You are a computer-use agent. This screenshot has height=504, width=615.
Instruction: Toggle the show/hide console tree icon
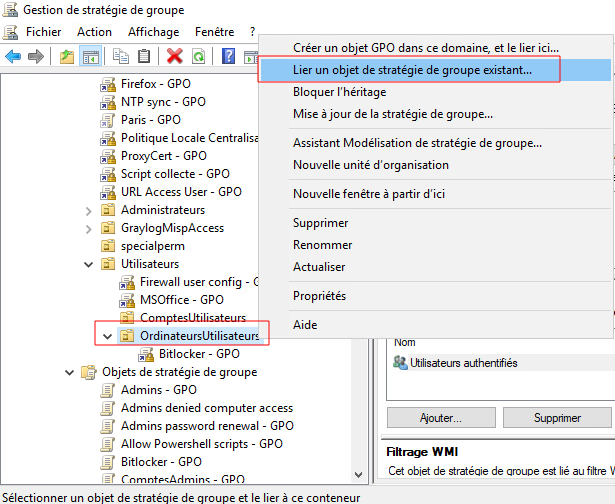click(90, 56)
